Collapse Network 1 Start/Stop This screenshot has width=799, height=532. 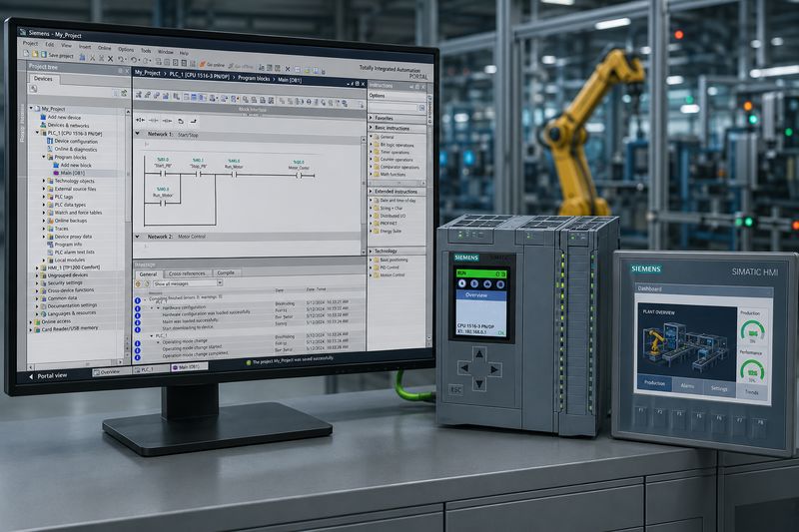coord(137,134)
